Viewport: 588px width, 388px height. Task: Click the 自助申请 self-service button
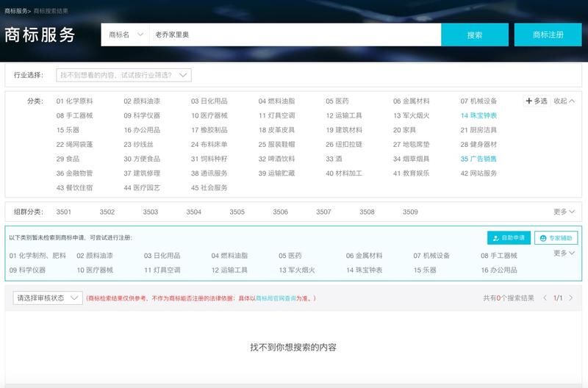click(x=509, y=237)
